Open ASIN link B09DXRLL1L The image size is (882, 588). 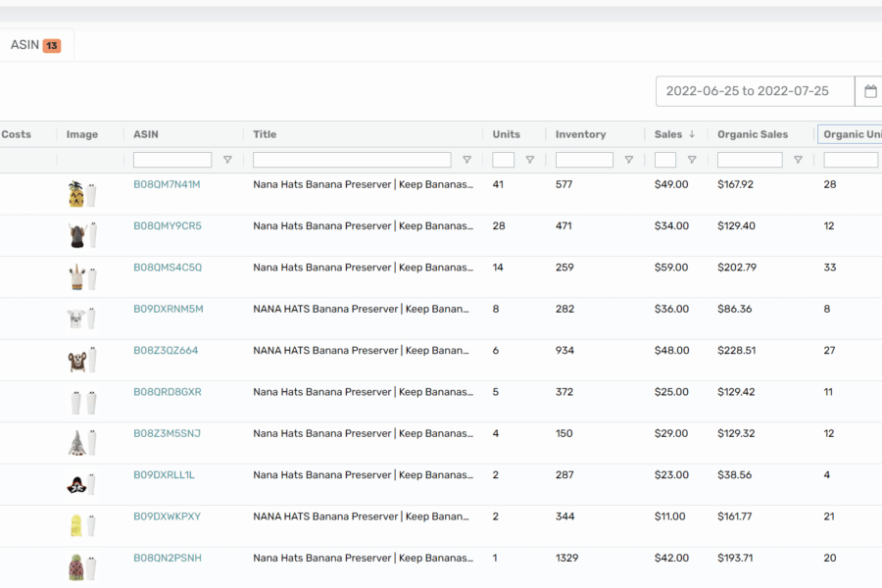pyautogui.click(x=164, y=475)
